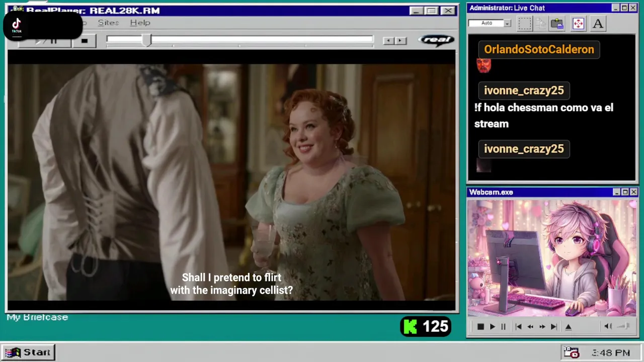Click play in Webcam.exe controls
Viewport: 644px width, 362px height.
coord(492,327)
